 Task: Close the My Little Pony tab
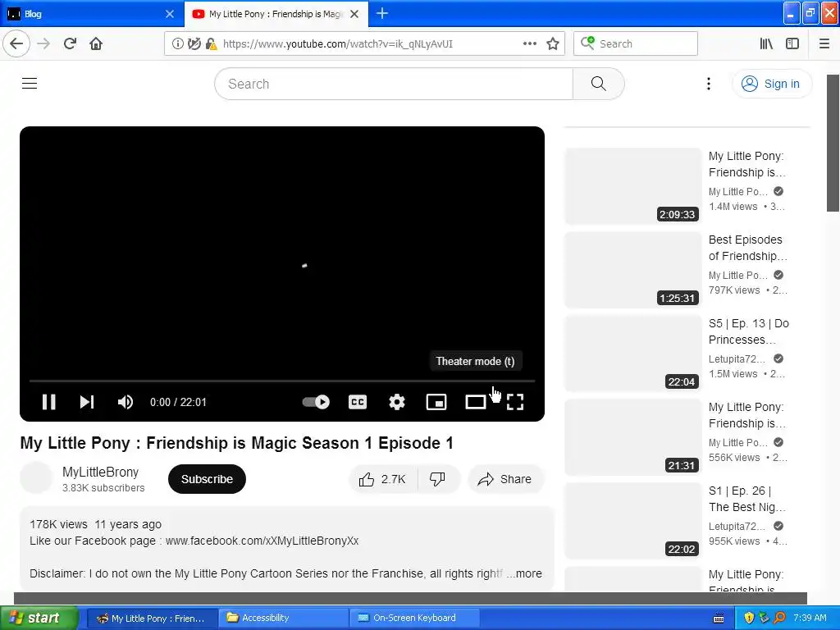354,14
